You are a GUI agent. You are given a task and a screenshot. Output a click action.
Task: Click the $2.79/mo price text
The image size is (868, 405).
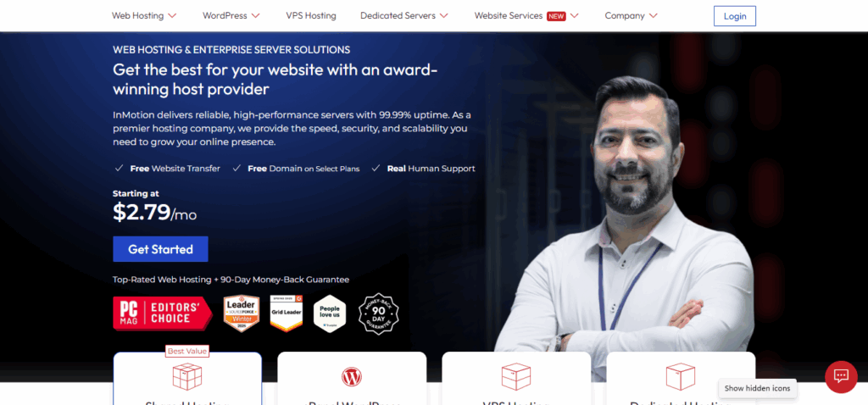click(154, 213)
